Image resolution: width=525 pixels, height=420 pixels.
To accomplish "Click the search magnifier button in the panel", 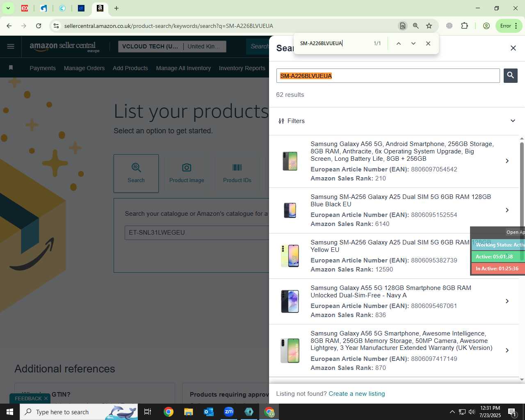I will click(510, 75).
